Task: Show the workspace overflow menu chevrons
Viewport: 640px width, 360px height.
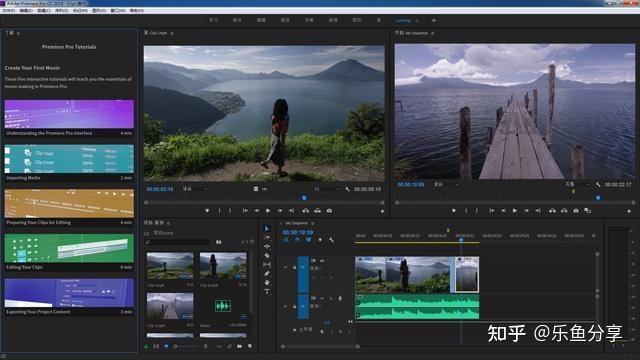Action: (433, 20)
